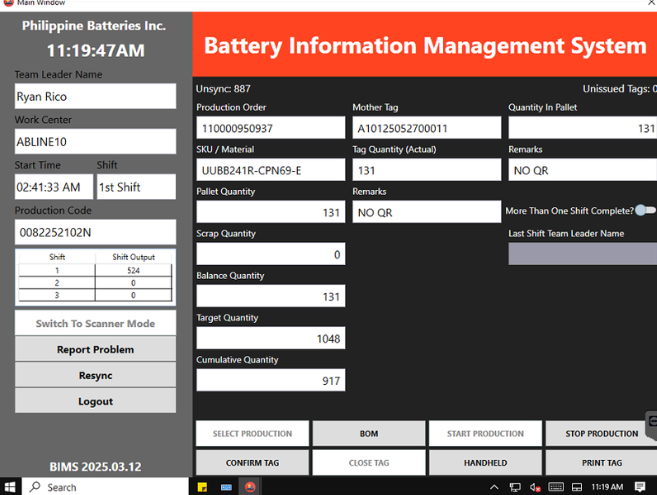Click the BIMS 2025.03.12 version text
This screenshot has height=495, width=657.
(x=96, y=466)
